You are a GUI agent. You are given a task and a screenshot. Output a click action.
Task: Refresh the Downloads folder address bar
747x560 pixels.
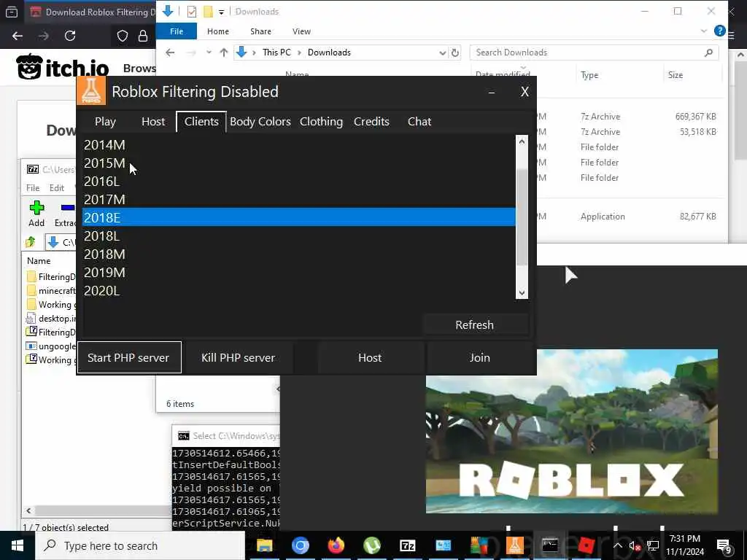coord(455,52)
